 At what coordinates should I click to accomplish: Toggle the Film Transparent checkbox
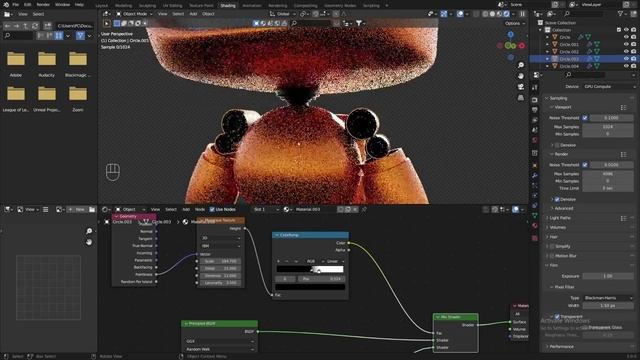click(x=557, y=317)
